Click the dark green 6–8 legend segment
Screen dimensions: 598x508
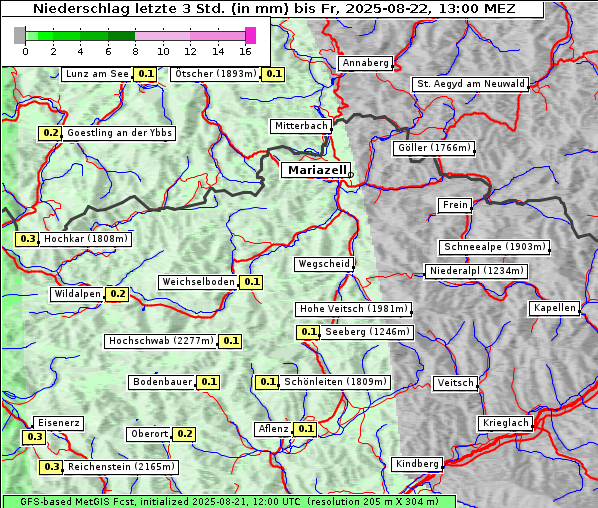(x=121, y=36)
